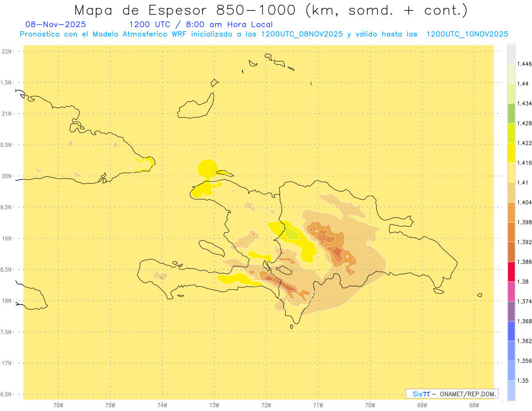
Task: Click the 'Sis - ONAMET/REP.DOM.' credit box
Action: pyautogui.click(x=452, y=394)
